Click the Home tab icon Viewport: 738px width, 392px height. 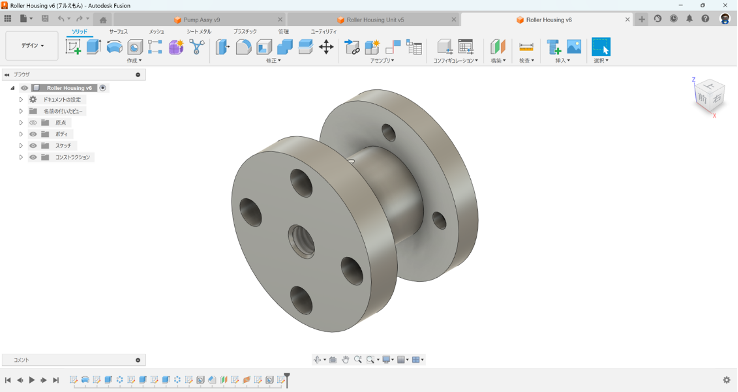point(103,20)
